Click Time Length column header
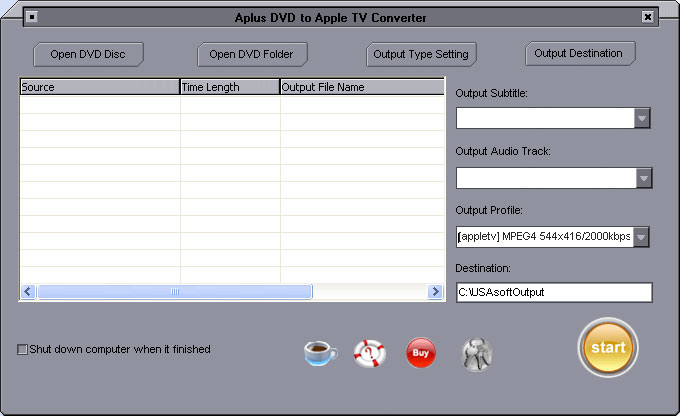Image resolution: width=680 pixels, height=416 pixels. [230, 87]
